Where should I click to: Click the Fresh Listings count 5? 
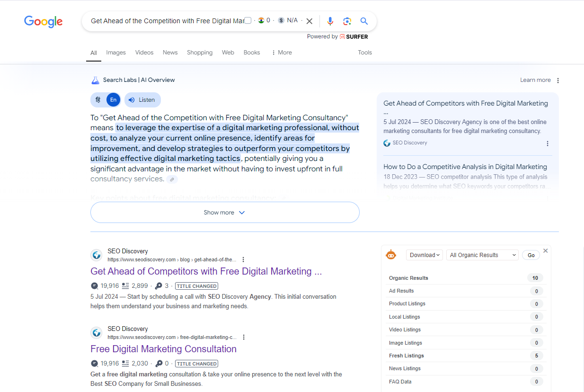536,356
